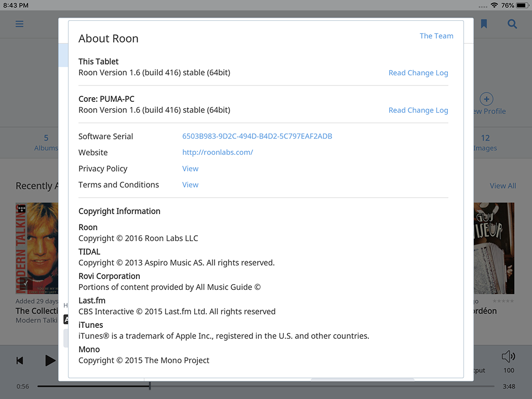Image resolution: width=532 pixels, height=399 pixels.
Task: Tap the bookmark icon in top bar
Action: coord(484,24)
